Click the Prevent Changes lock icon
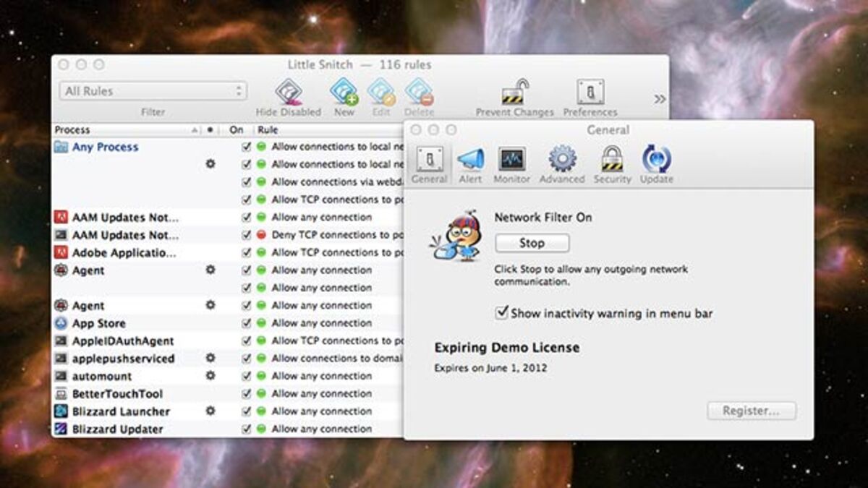The image size is (868, 488). pyautogui.click(x=514, y=93)
